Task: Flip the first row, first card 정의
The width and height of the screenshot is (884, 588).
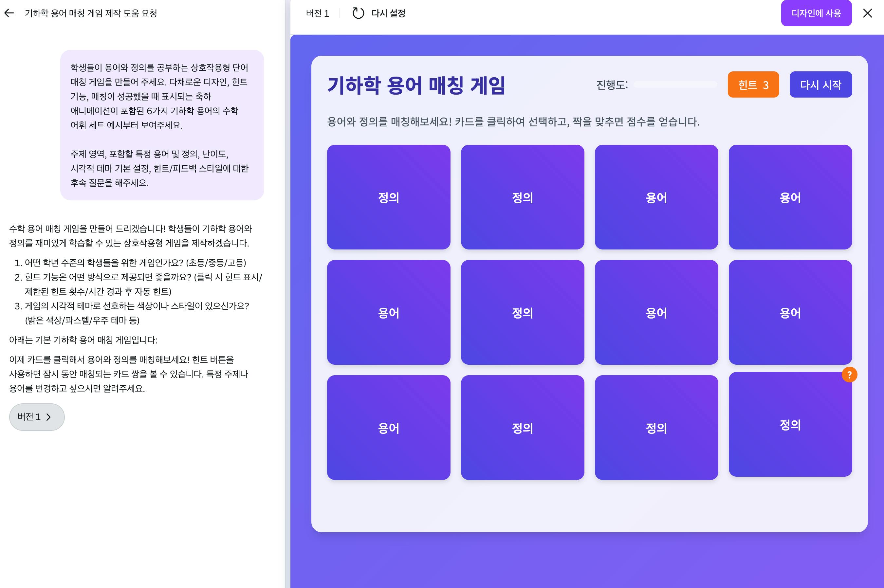Action: click(x=389, y=197)
